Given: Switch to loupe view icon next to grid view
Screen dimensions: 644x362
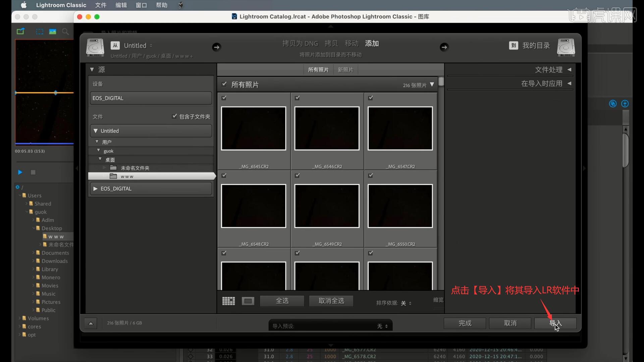Looking at the screenshot, I should pos(248,301).
